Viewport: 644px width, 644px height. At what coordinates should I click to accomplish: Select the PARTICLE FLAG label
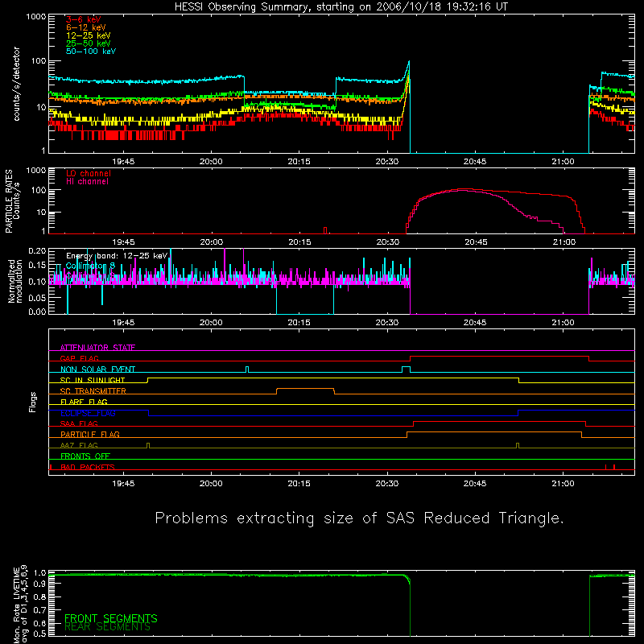point(90,435)
